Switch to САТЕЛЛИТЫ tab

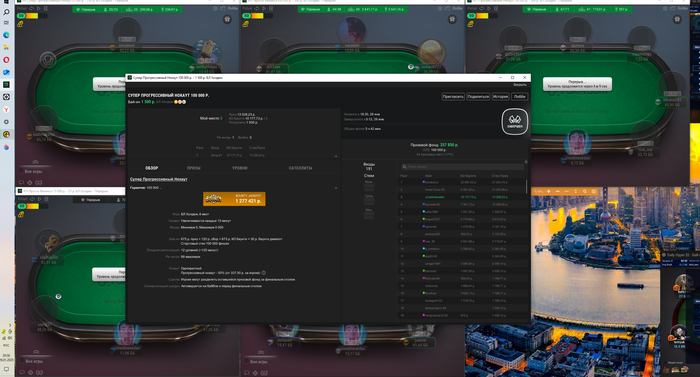300,168
